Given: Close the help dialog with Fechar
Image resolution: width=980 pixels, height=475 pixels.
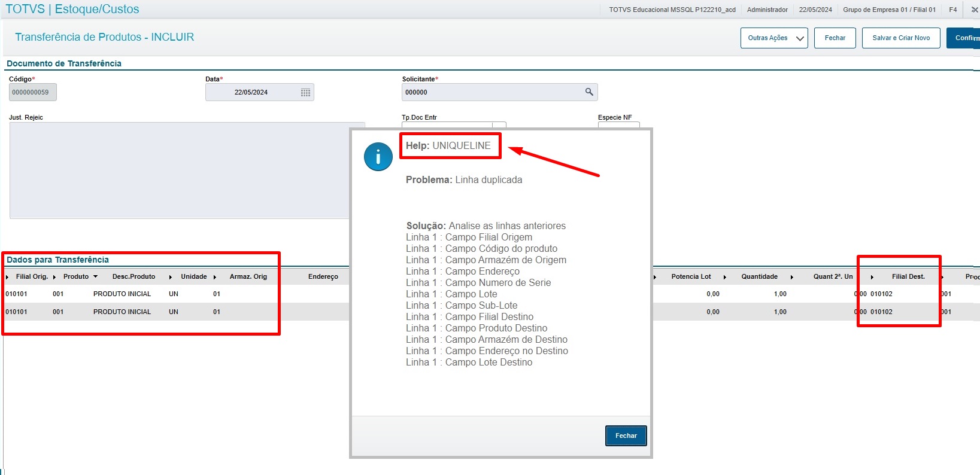Looking at the screenshot, I should (x=626, y=436).
